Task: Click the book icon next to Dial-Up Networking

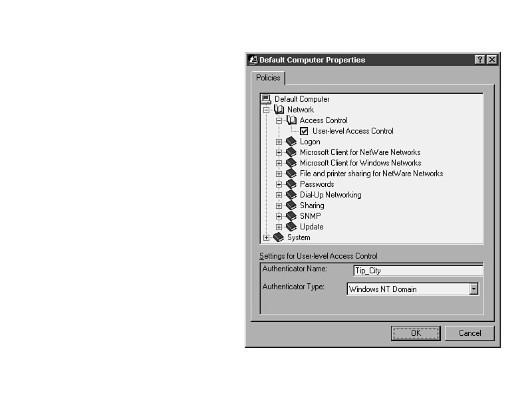Action: point(291,195)
